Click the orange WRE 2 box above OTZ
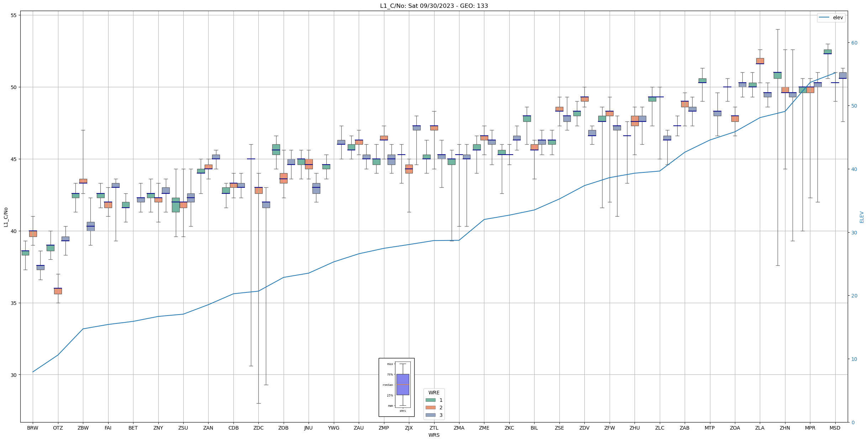868x441 pixels. click(x=58, y=291)
